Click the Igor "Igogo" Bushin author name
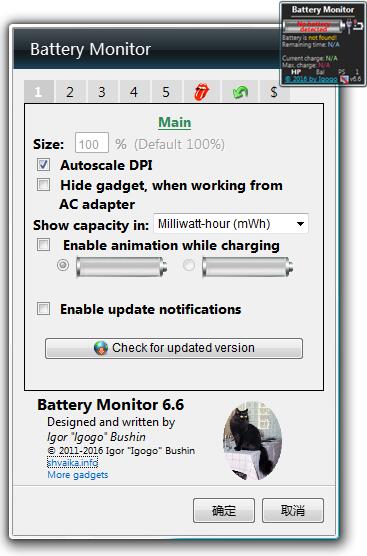367x556 pixels. [96, 437]
